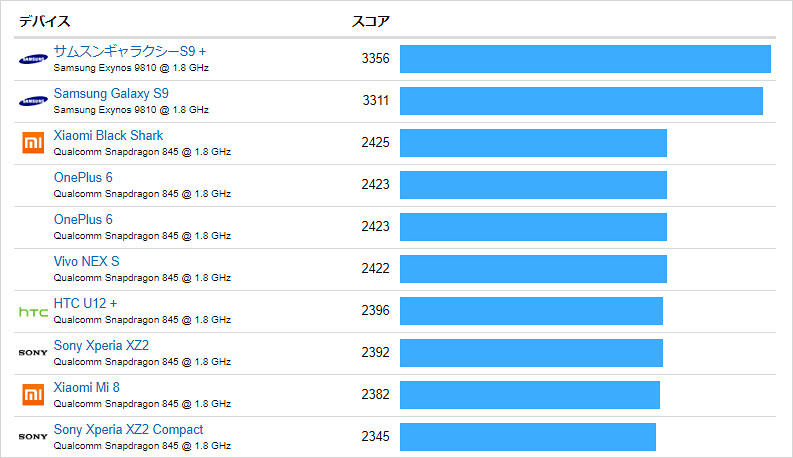The height and width of the screenshot is (458, 793).
Task: Click the Xiaomi logo beside Mi 8
Action: tap(33, 395)
